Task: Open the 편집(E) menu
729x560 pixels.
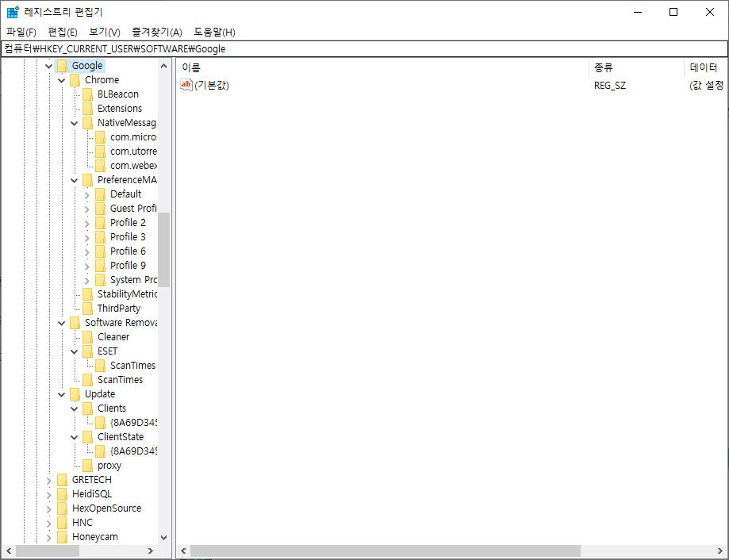Action: click(x=63, y=32)
